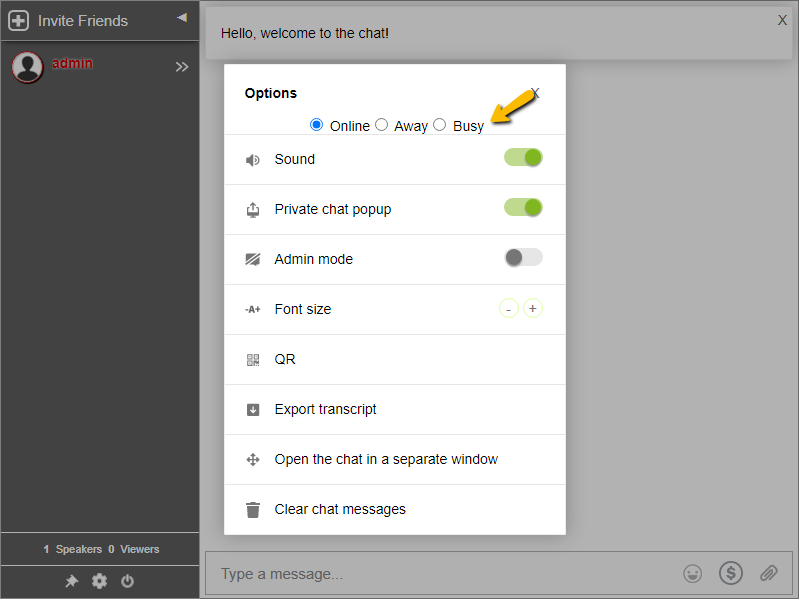Select the Online status radio button
The width and height of the screenshot is (799, 599).
tap(316, 125)
